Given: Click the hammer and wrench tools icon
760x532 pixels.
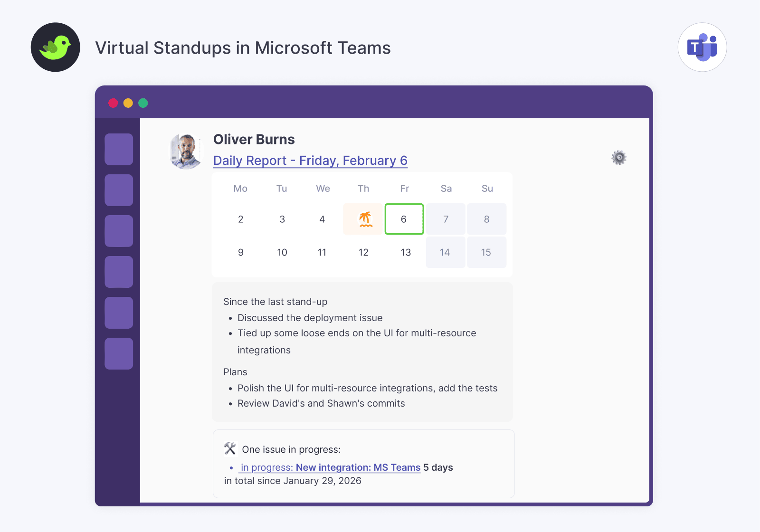Looking at the screenshot, I should click(x=230, y=449).
